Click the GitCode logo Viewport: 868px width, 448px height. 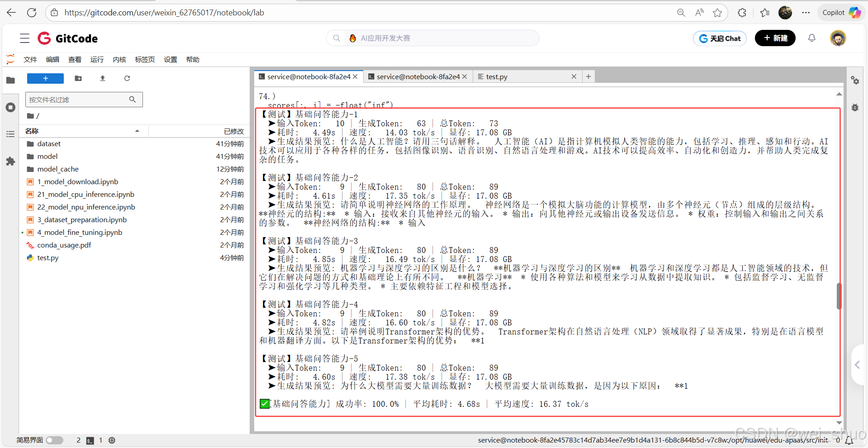(x=68, y=38)
